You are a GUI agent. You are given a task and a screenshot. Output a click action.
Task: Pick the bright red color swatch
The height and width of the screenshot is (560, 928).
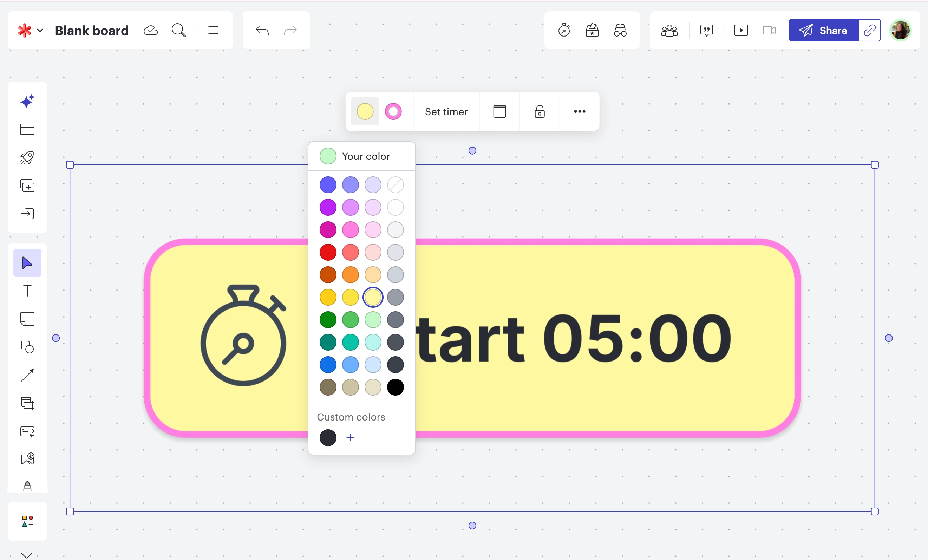(328, 252)
